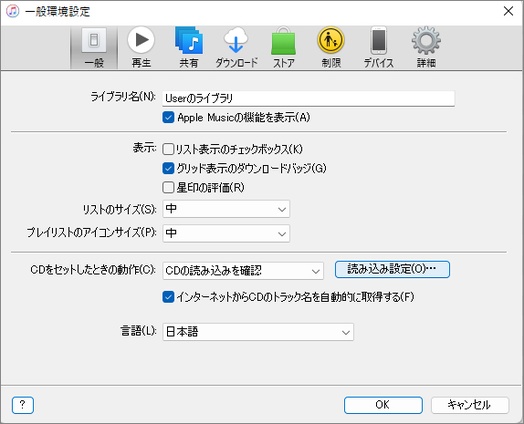Open the CDをセットしたときの動作 dropdown

[243, 271]
